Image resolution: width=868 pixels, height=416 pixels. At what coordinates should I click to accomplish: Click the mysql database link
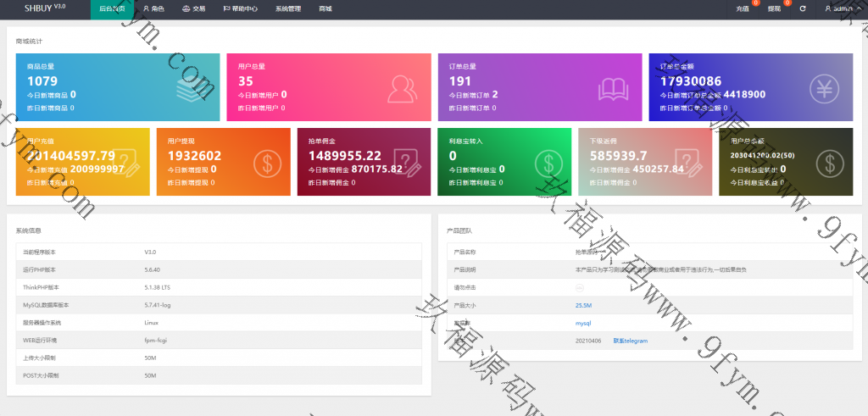coord(582,323)
